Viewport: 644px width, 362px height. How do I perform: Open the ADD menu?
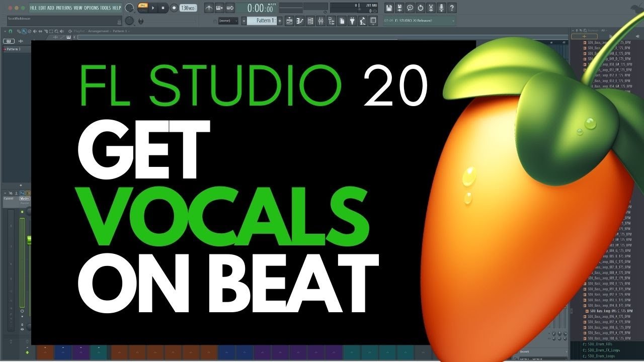pos(51,8)
